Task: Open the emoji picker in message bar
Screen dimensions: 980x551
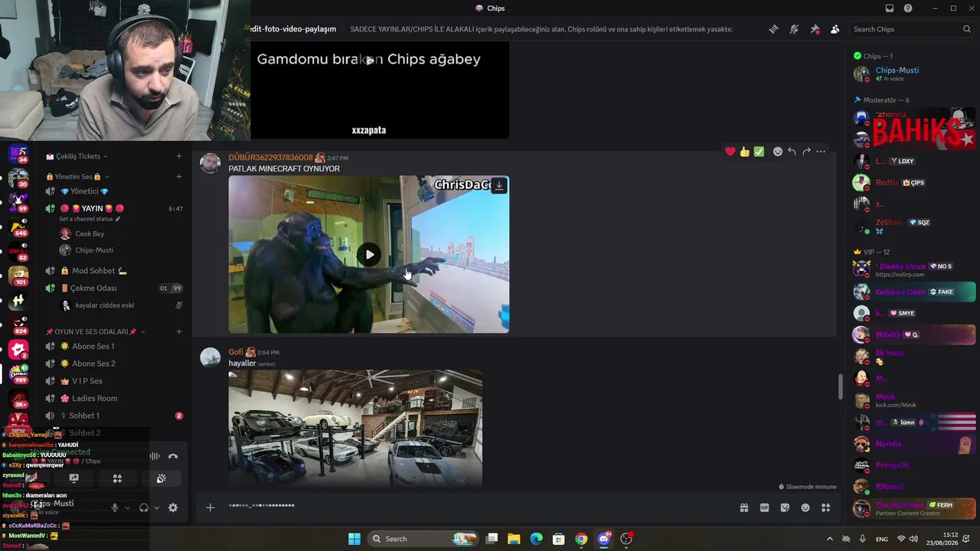Action: pos(805,507)
